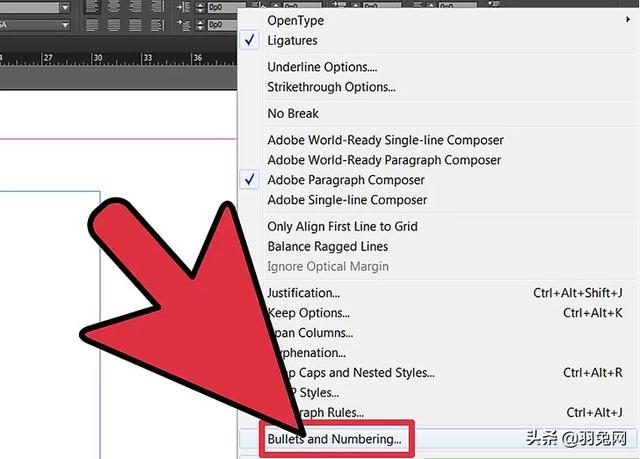Click the First Line Indent stepper arrows
This screenshot has height=459, width=640.
pos(200,25)
